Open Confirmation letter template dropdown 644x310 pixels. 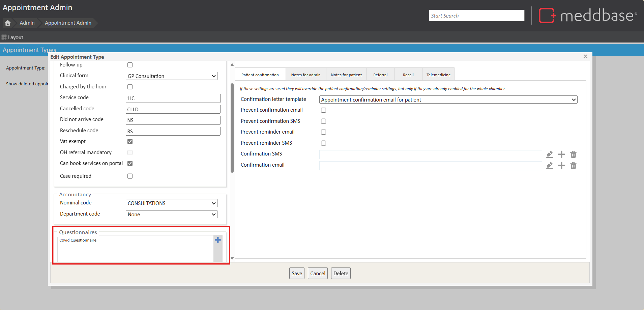tap(448, 100)
